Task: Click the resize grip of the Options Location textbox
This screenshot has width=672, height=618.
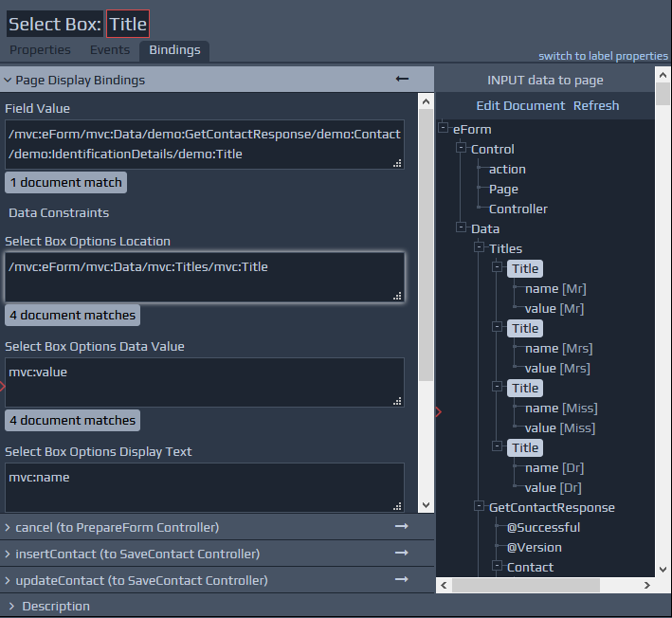Action: point(398,296)
